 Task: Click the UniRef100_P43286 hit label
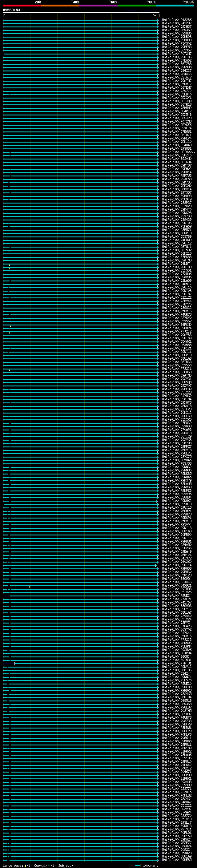pos(176,20)
